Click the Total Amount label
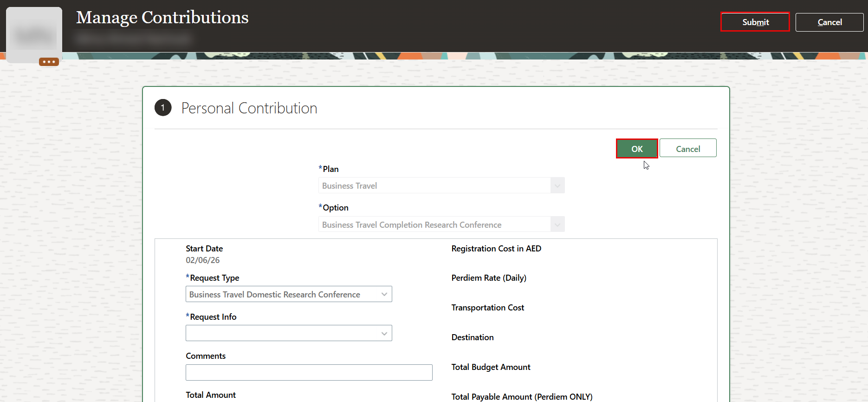 point(211,395)
